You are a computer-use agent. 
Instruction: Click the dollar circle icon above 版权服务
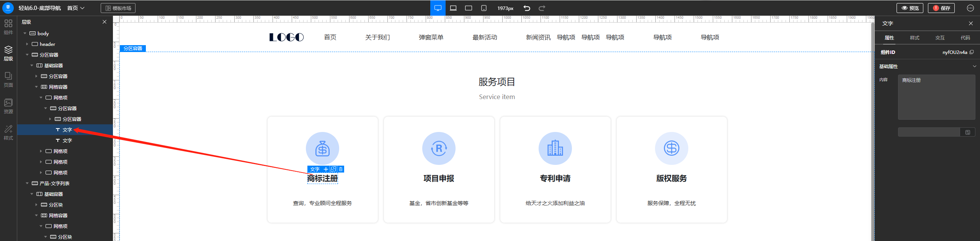coord(671,148)
